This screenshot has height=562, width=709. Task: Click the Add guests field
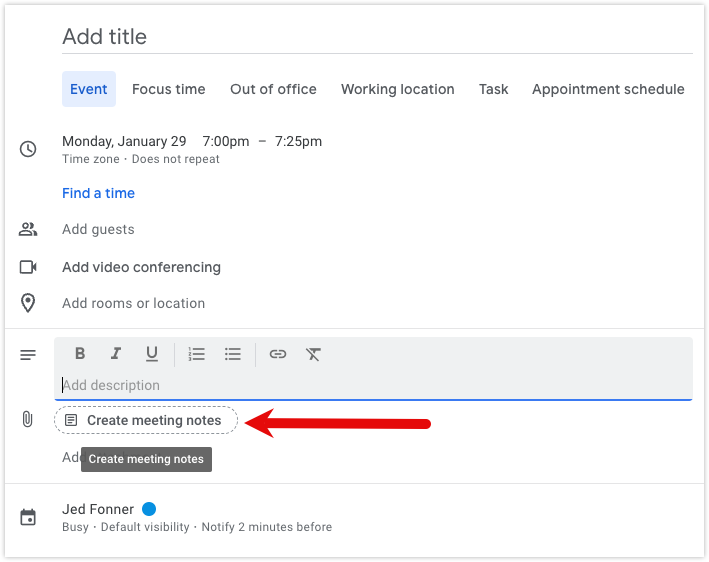click(x=98, y=229)
